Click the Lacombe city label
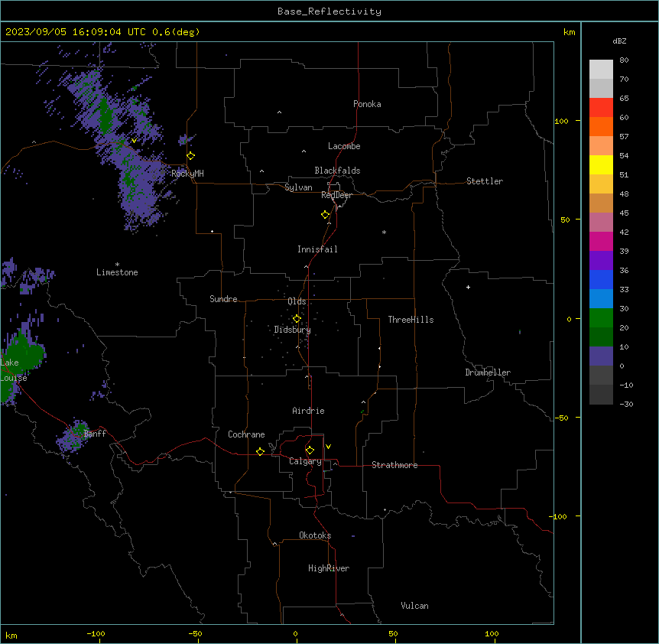Image resolution: width=659 pixels, height=644 pixels. (x=344, y=146)
